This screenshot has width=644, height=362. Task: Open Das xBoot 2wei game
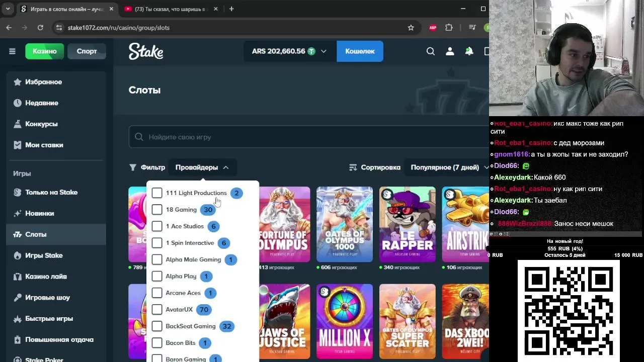point(465,322)
